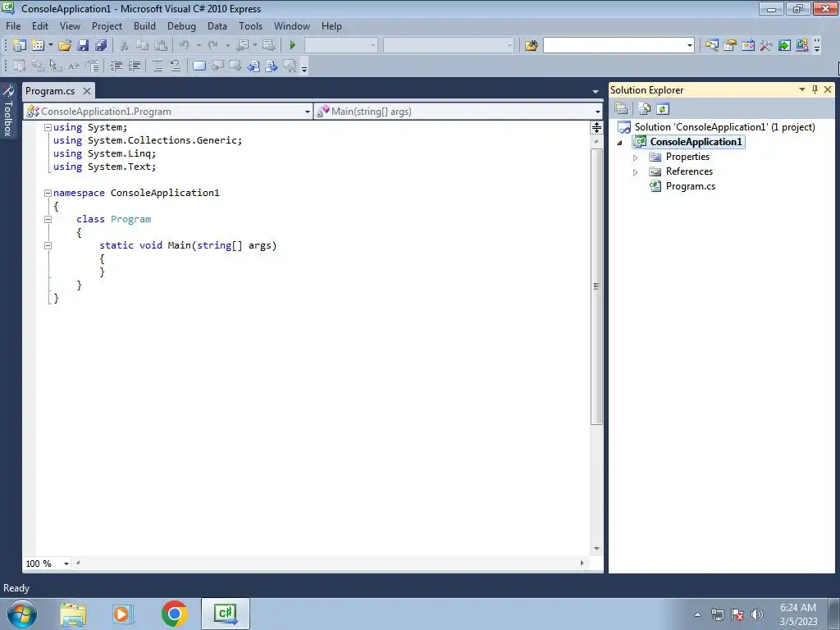This screenshot has height=630, width=840.
Task: Toggle auto-hide pin on Solution Explorer
Action: pos(815,89)
